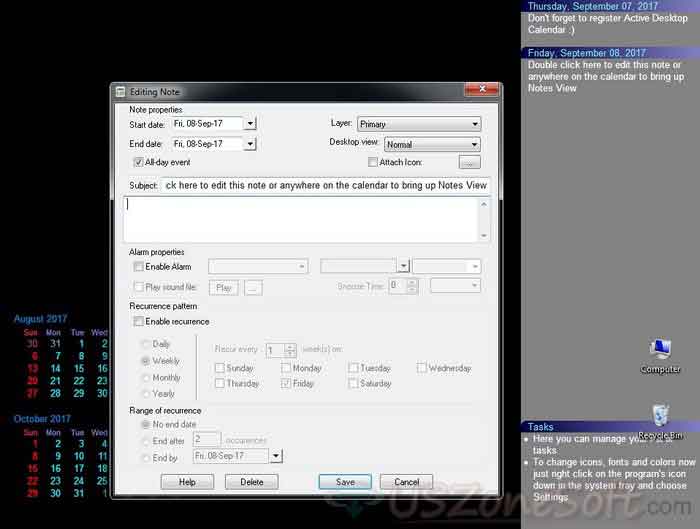Tick the Sunday recurrence checkbox
The width and height of the screenshot is (700, 529).
pyautogui.click(x=220, y=368)
